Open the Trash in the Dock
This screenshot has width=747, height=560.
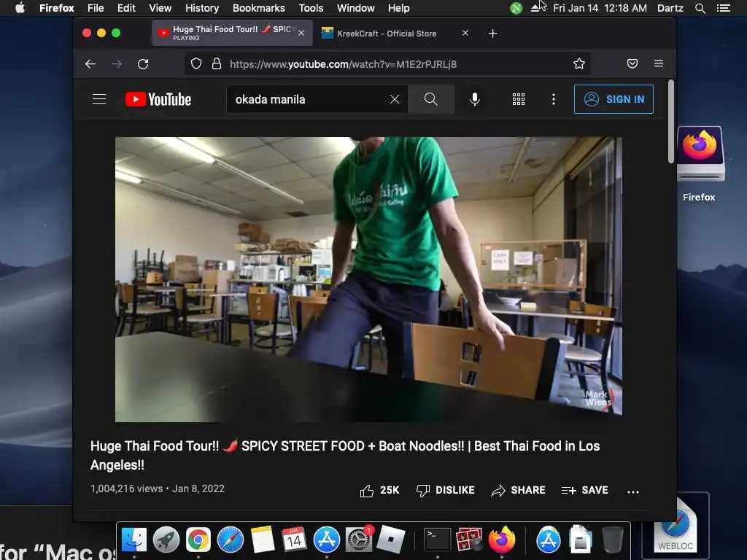point(613,540)
